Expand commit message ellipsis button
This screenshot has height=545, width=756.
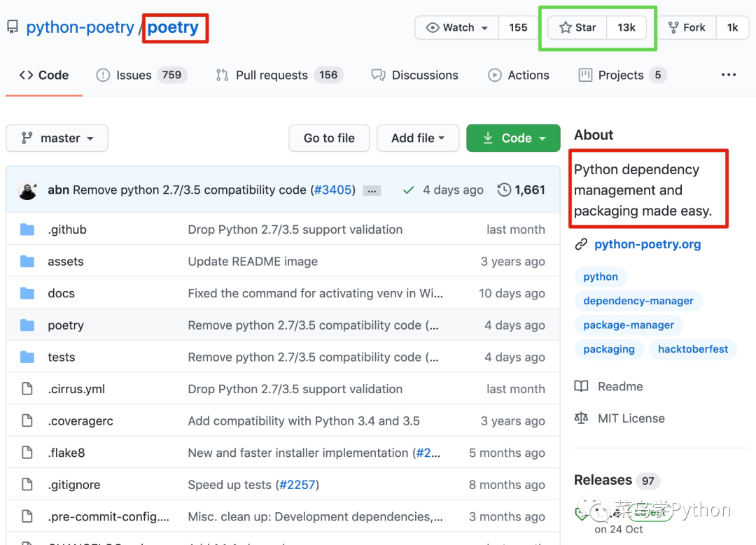372,191
